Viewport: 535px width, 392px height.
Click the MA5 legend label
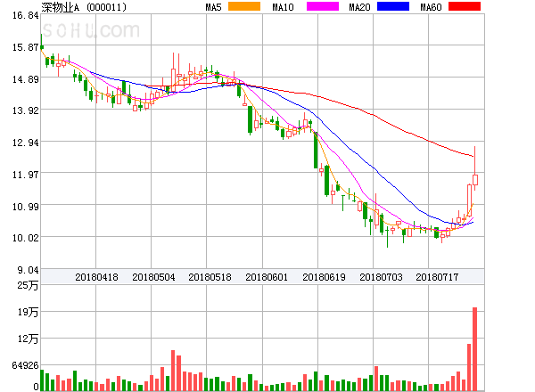[213, 7]
